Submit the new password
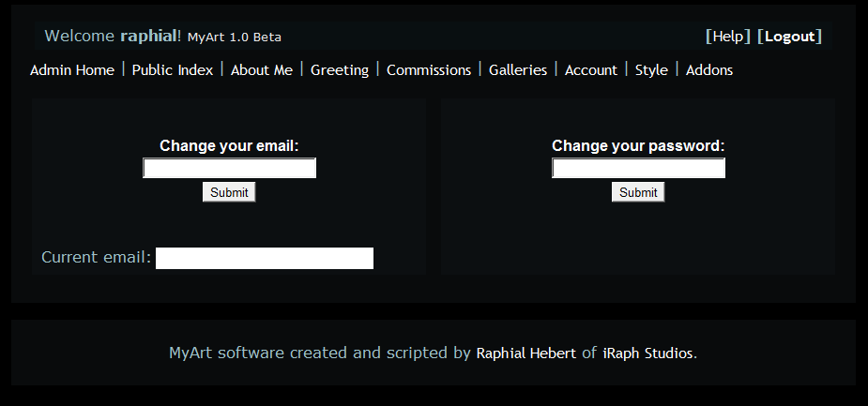 point(638,192)
